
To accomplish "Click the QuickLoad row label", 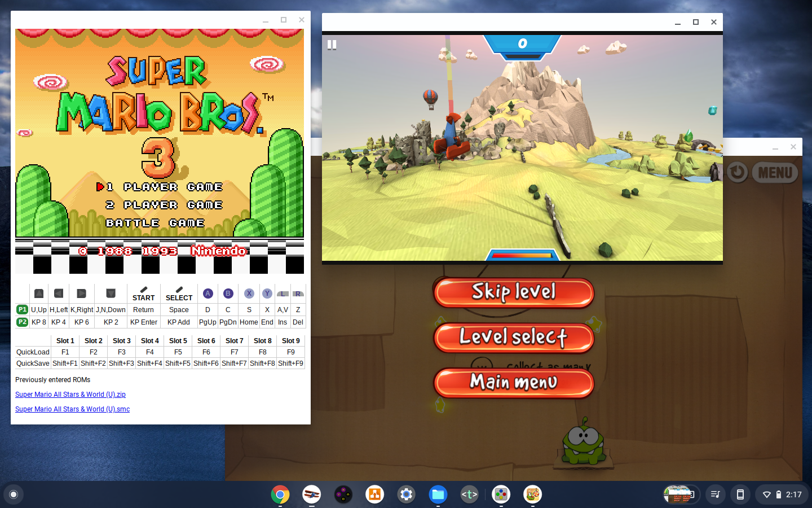I will 33,352.
